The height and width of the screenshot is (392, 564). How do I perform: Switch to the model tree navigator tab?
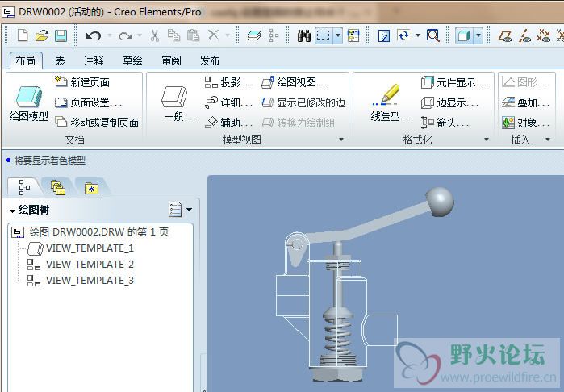(24, 187)
